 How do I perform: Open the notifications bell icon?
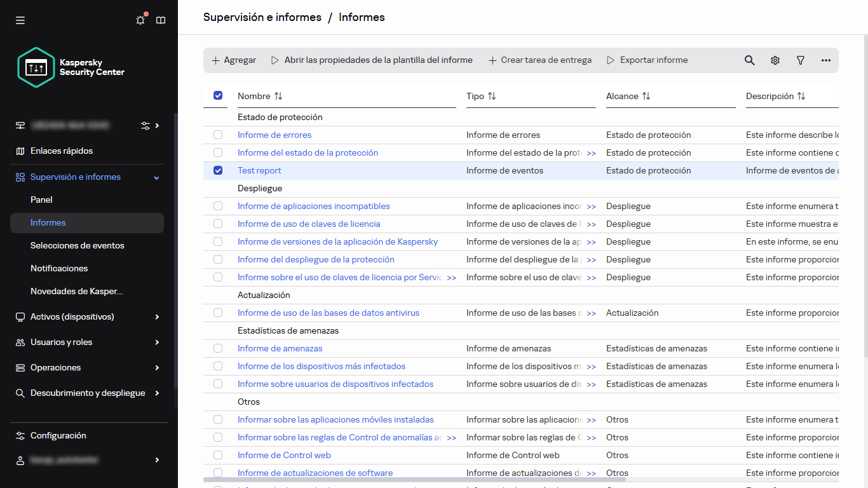pyautogui.click(x=140, y=20)
